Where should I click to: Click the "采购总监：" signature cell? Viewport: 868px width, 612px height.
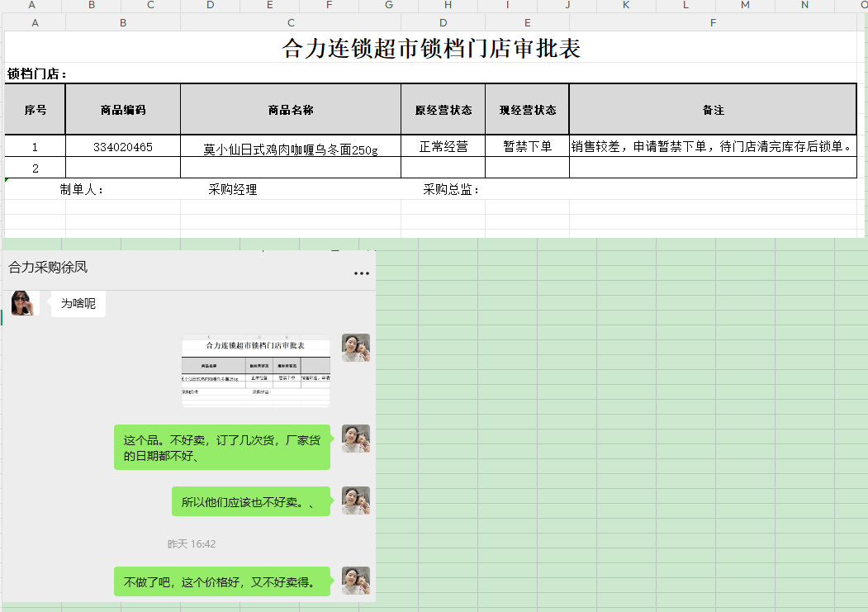451,190
